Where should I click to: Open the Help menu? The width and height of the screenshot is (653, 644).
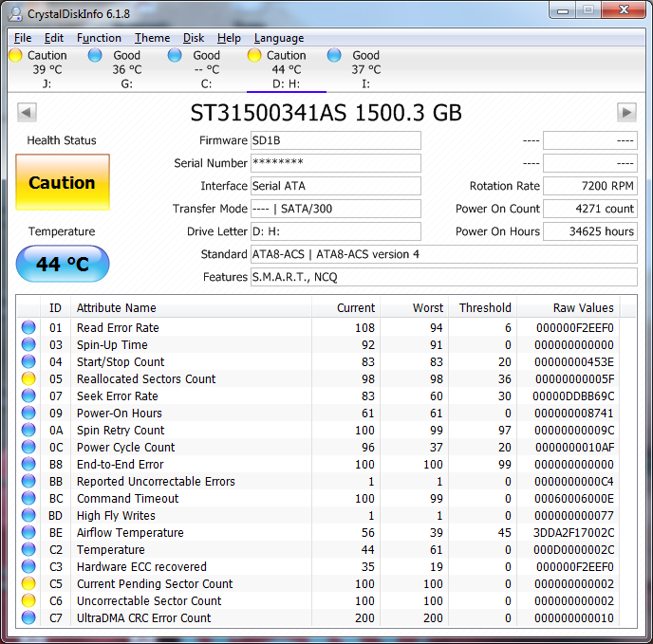click(229, 38)
